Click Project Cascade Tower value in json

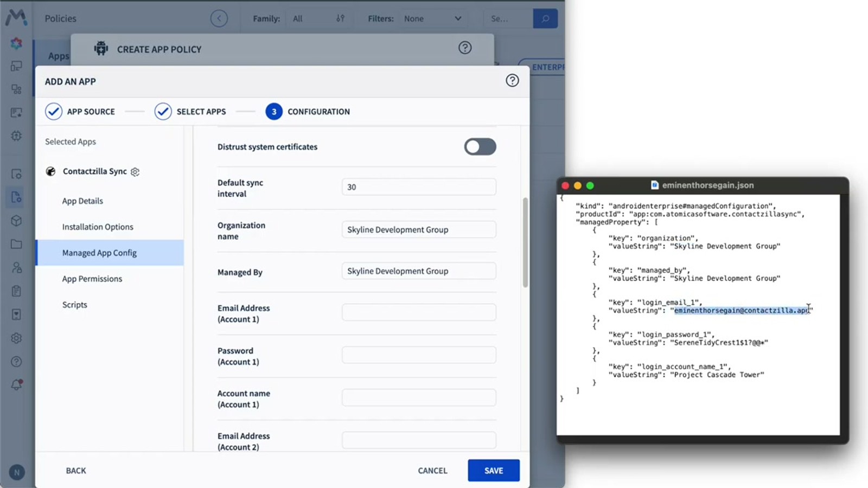pos(717,375)
